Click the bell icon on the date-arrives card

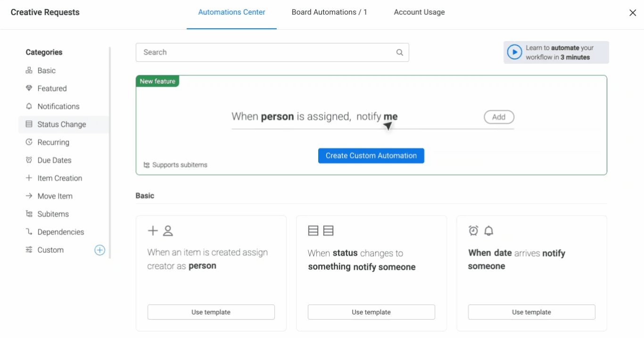pyautogui.click(x=489, y=230)
